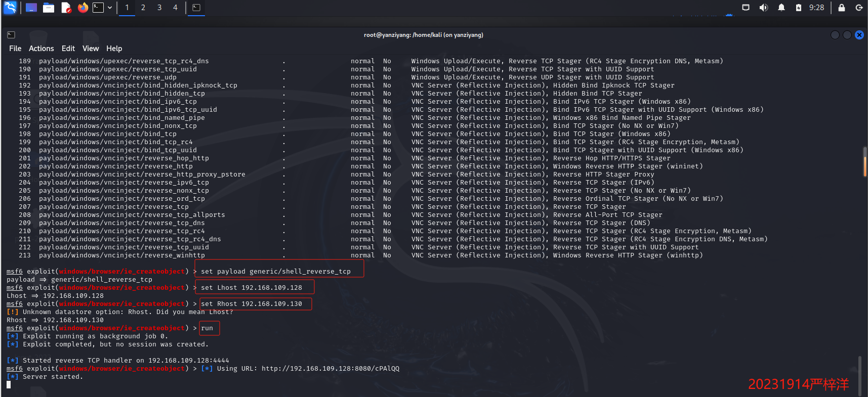Open the File menu
868x397 pixels.
click(15, 49)
